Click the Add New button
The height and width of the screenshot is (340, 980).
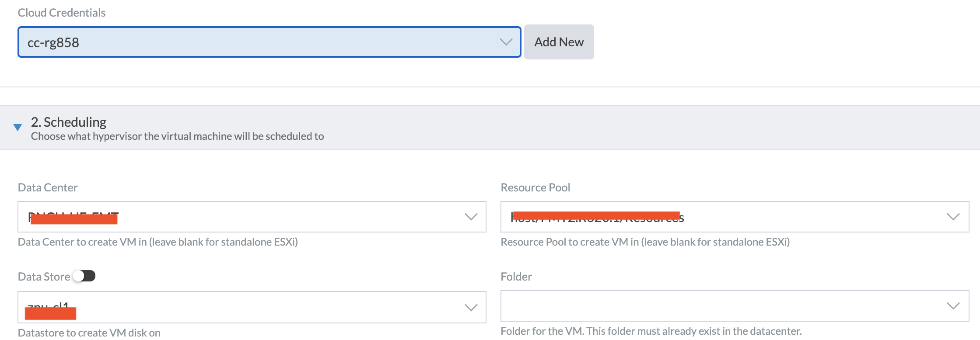point(559,42)
